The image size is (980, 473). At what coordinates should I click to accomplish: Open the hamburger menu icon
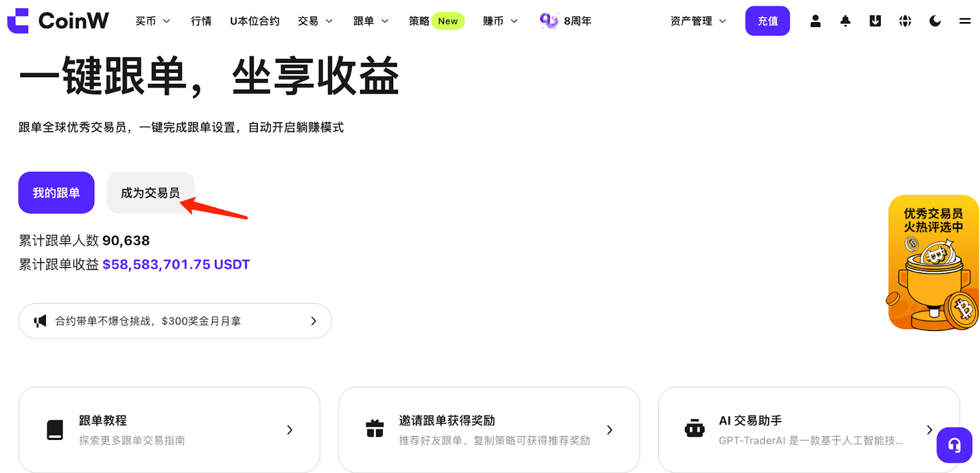[965, 21]
